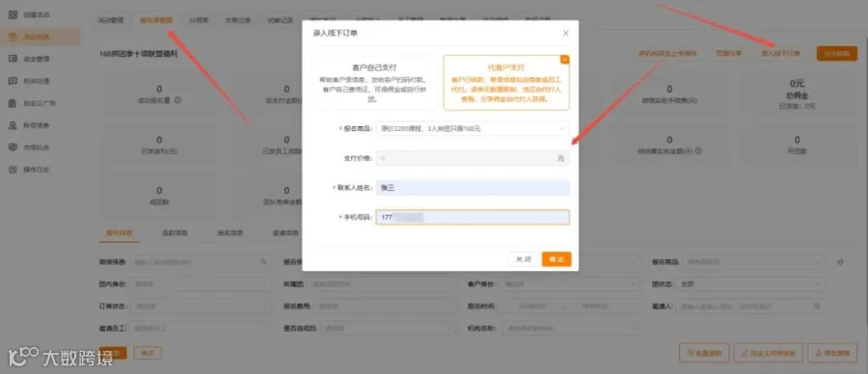
Task: Click the 账号信息 person icon
Action: (13, 125)
